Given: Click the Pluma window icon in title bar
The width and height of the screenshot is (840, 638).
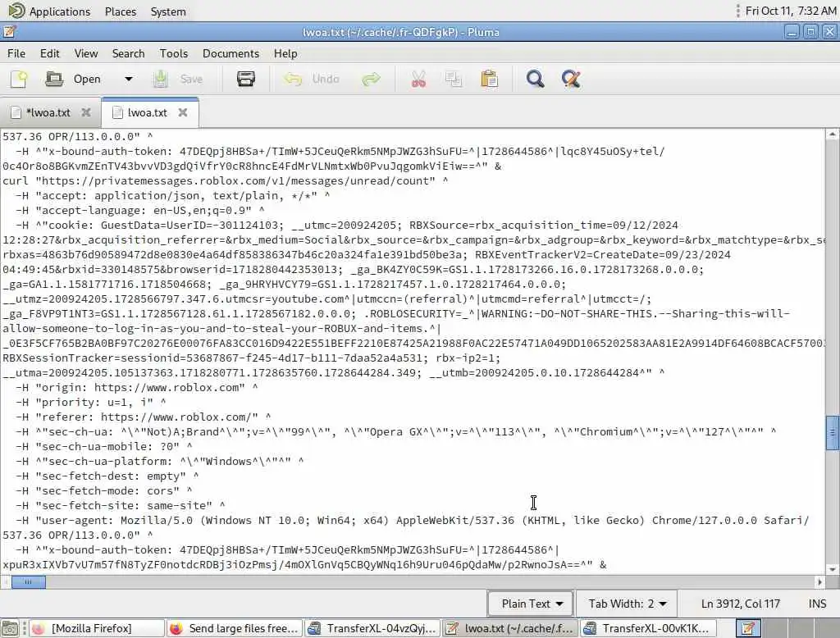Looking at the screenshot, I should pos(9,32).
